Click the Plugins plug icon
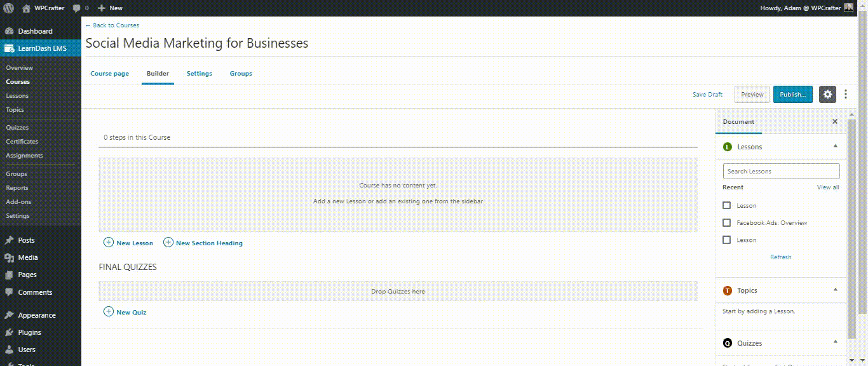 9,332
